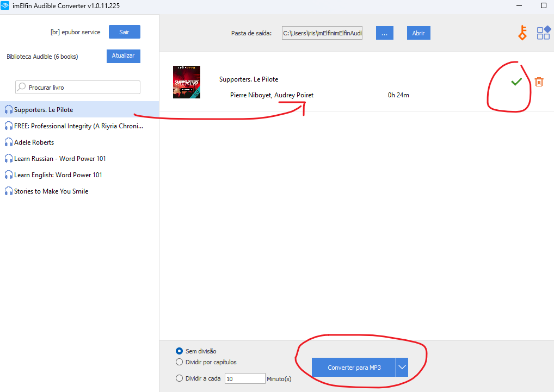Click headphone icon beside Learn English
Viewport: 554px width, 392px height.
[9, 175]
